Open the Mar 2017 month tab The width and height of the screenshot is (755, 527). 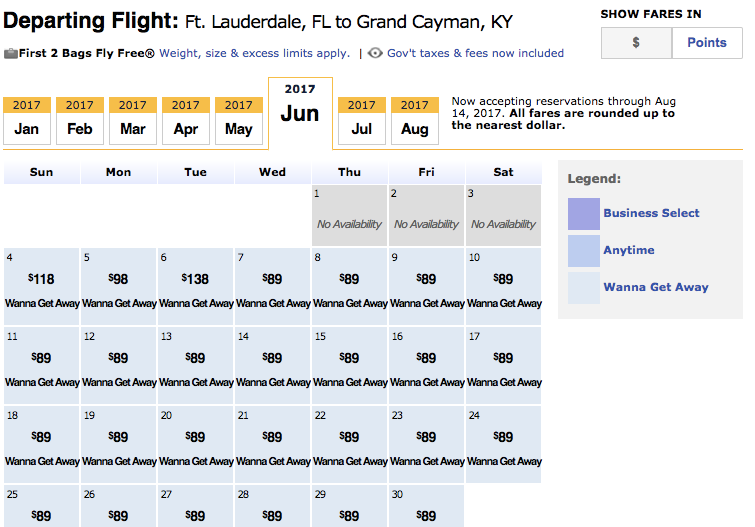pos(133,120)
